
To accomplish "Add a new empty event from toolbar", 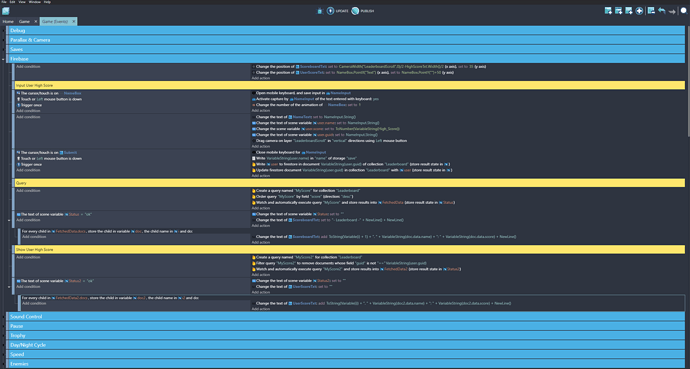I will [x=608, y=11].
